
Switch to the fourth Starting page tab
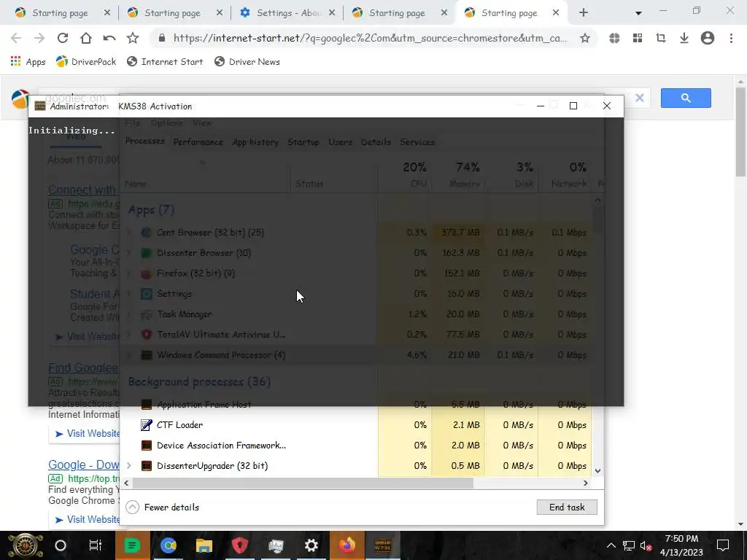point(397,13)
